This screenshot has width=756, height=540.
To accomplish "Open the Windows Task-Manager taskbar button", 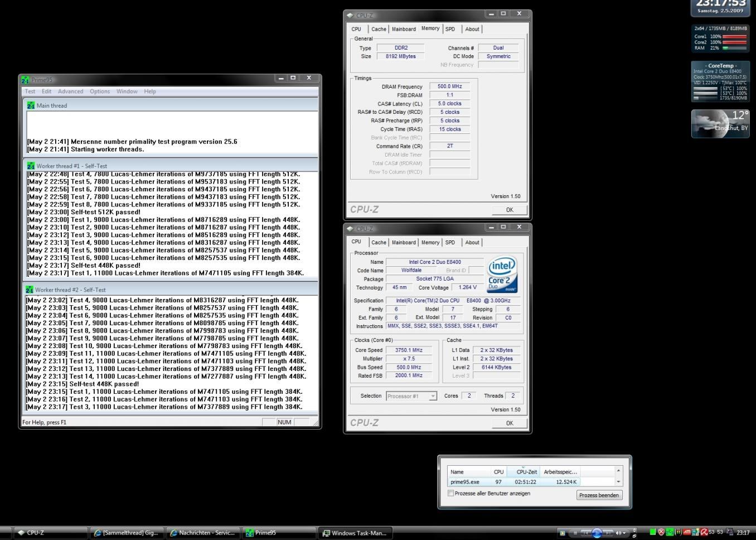I will pos(356,533).
